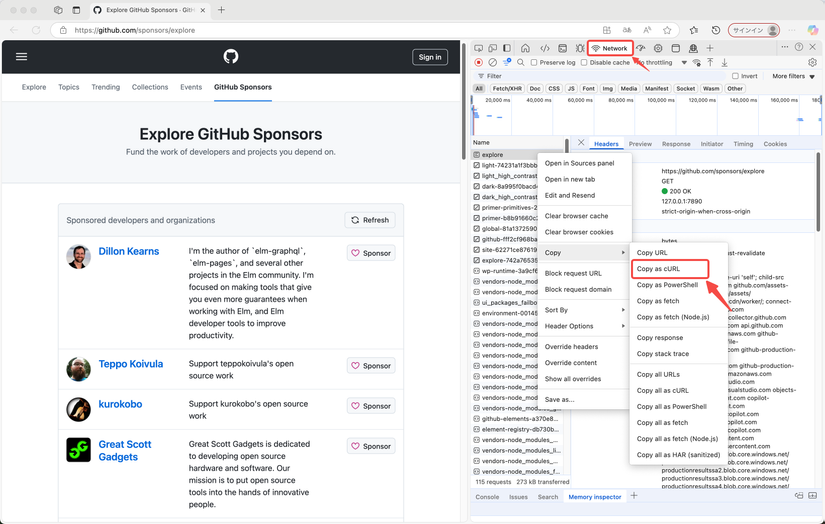Click the network Filter input field
The width and height of the screenshot is (825, 524).
[x=600, y=76]
